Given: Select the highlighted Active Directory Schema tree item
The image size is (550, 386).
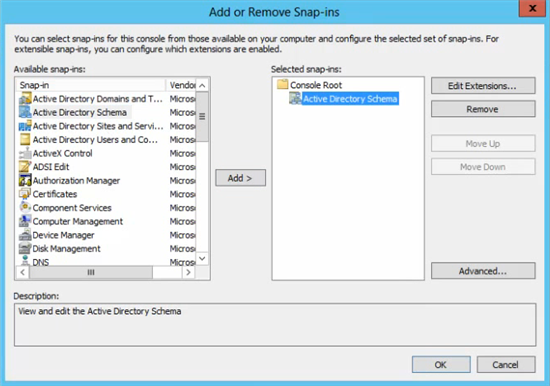Looking at the screenshot, I should point(350,99).
